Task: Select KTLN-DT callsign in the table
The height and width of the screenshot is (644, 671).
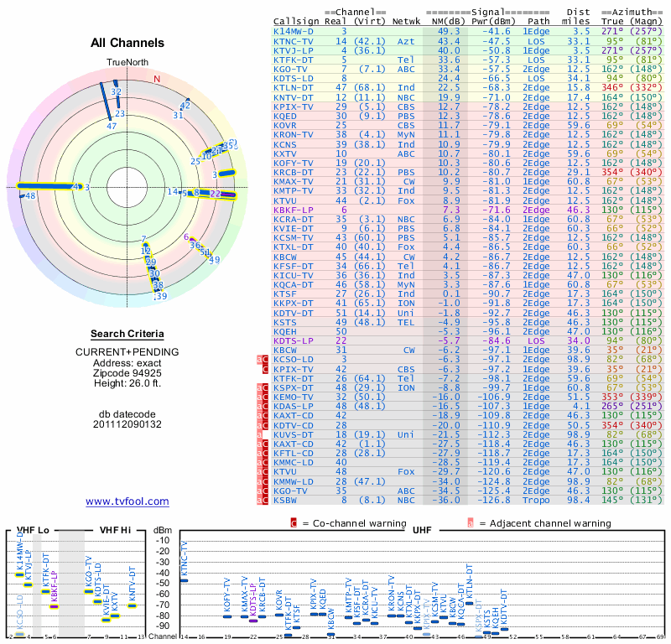Action: point(294,88)
